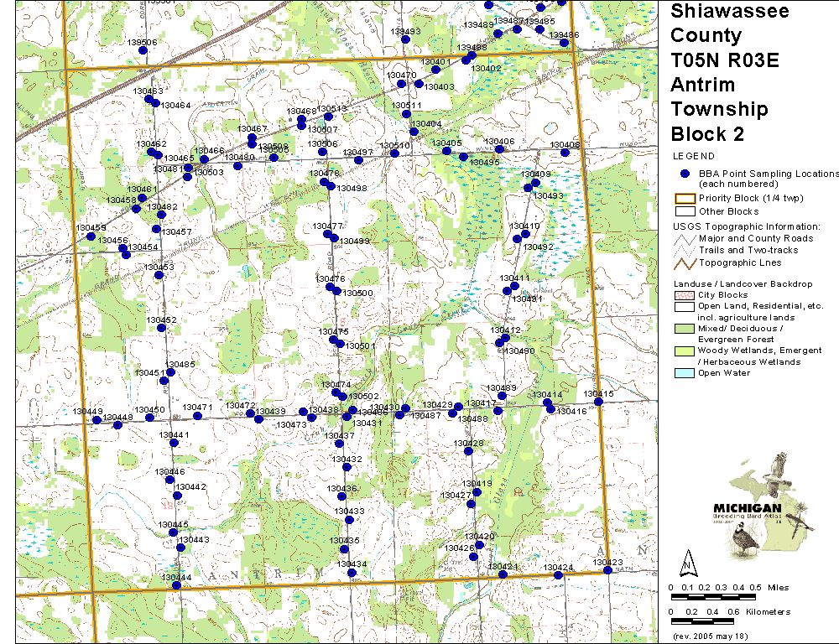Click the Michigan Breeding Bird Atlas logo
839x644 pixels.
point(762,506)
